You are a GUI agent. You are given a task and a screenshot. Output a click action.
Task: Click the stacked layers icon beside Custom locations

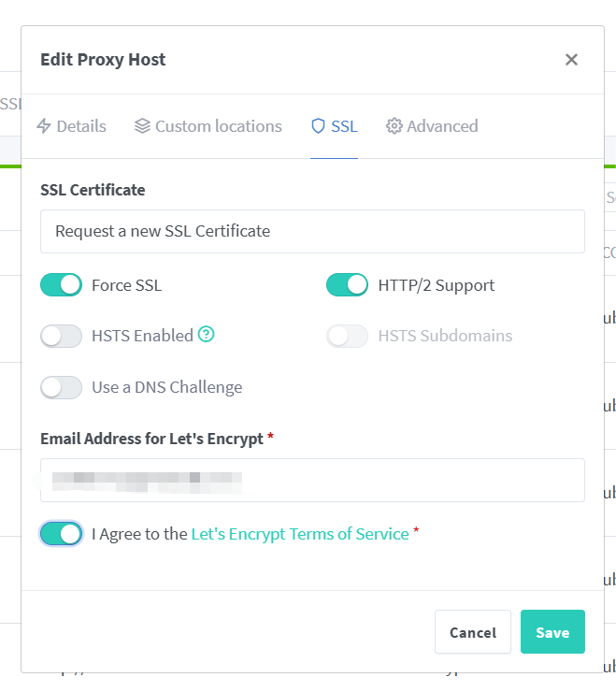pyautogui.click(x=142, y=126)
